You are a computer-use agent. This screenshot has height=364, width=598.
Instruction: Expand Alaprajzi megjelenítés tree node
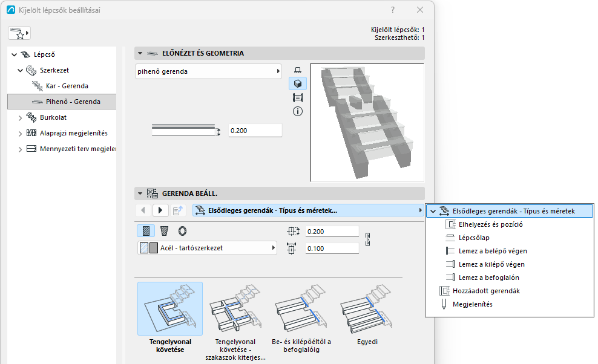click(x=20, y=134)
